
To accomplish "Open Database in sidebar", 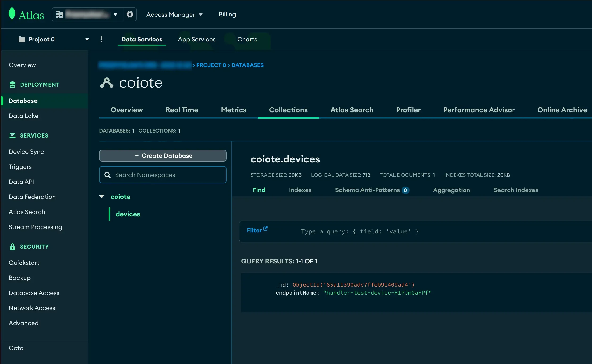I will click(23, 101).
